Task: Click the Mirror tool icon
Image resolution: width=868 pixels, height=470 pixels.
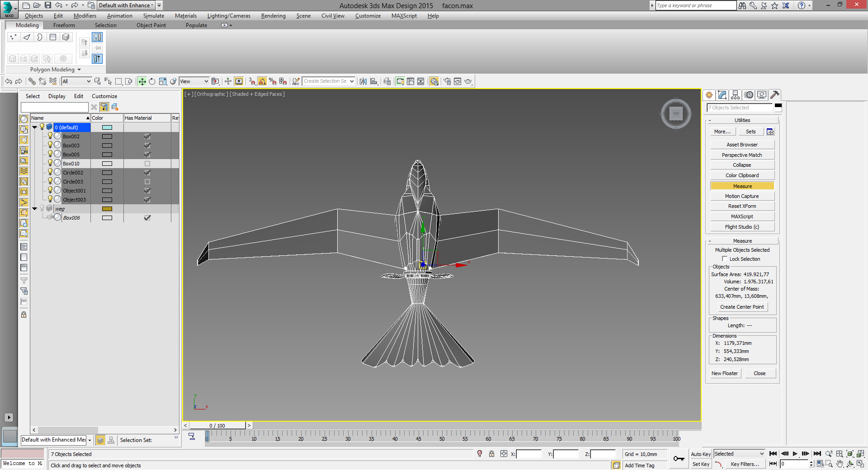Action: coord(363,81)
